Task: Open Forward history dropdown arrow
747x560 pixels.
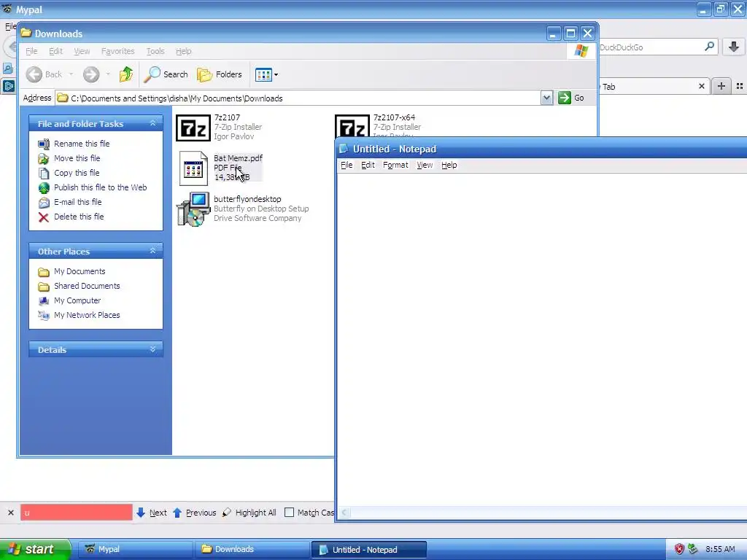Action: tap(108, 74)
